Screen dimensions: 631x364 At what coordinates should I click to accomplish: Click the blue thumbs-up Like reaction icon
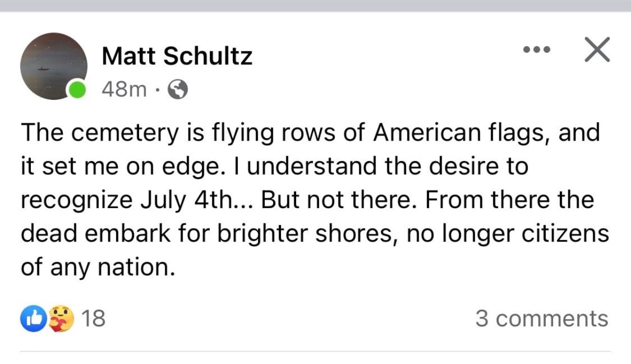point(31,318)
